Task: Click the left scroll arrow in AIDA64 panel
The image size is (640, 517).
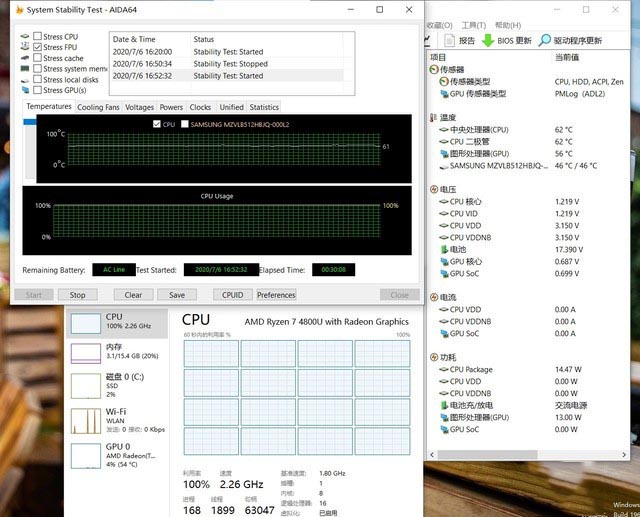Action: tap(432, 455)
